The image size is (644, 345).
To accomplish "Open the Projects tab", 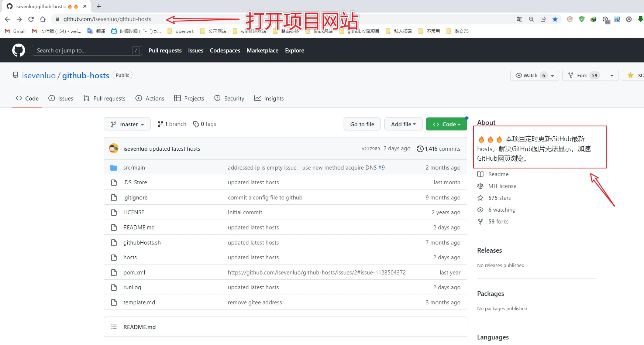I will tap(189, 98).
